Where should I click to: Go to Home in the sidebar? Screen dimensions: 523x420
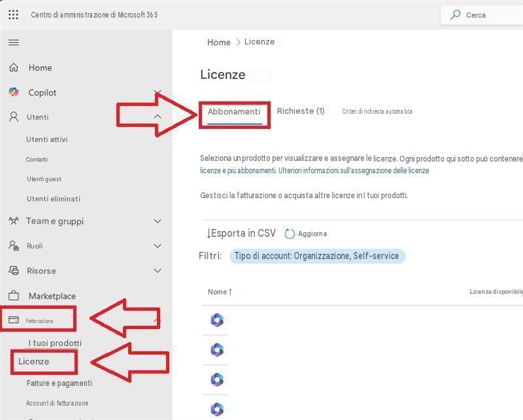[41, 68]
